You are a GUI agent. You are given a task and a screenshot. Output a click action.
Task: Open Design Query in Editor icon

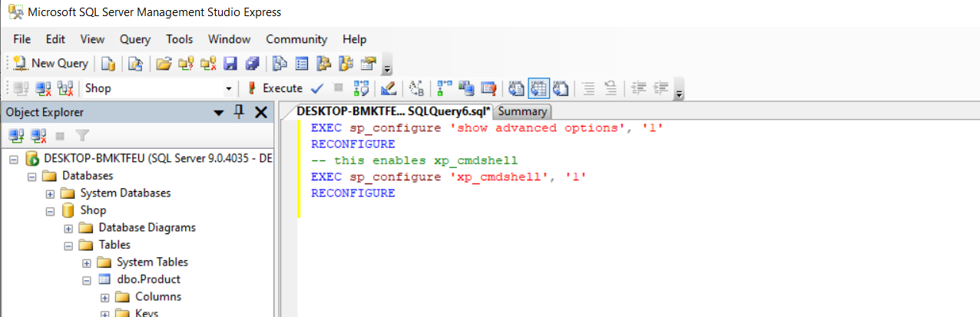click(388, 88)
